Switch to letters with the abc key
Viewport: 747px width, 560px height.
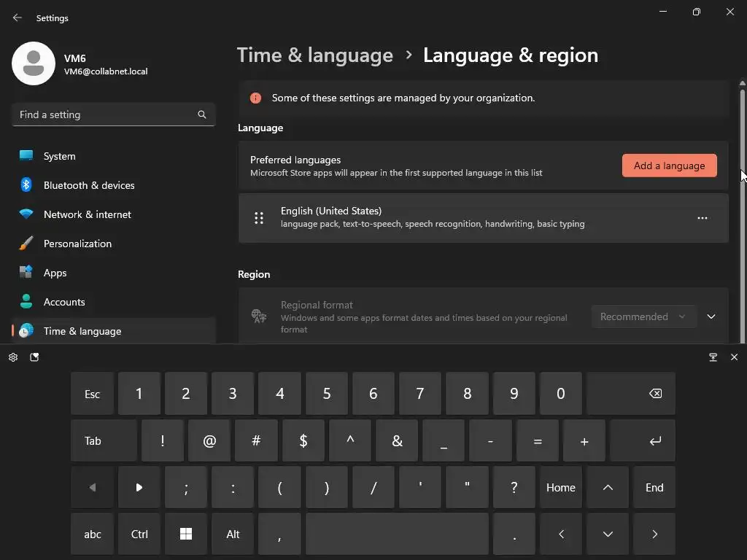coord(93,534)
